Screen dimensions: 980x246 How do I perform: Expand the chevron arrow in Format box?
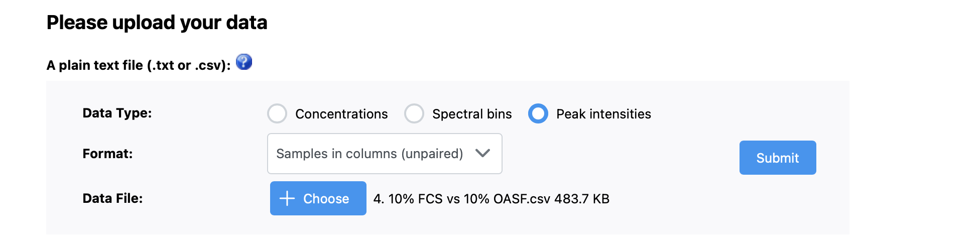click(x=482, y=153)
